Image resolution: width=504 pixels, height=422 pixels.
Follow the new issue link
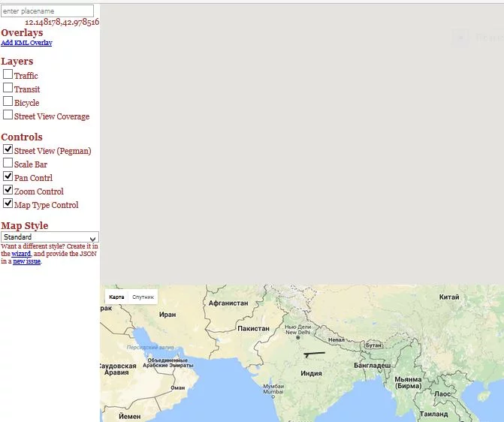(27, 261)
